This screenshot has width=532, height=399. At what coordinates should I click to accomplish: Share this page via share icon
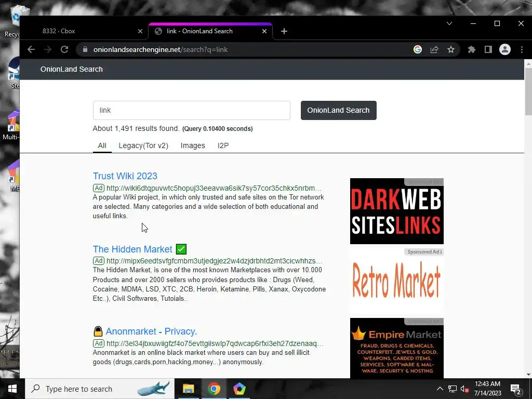[x=434, y=49]
